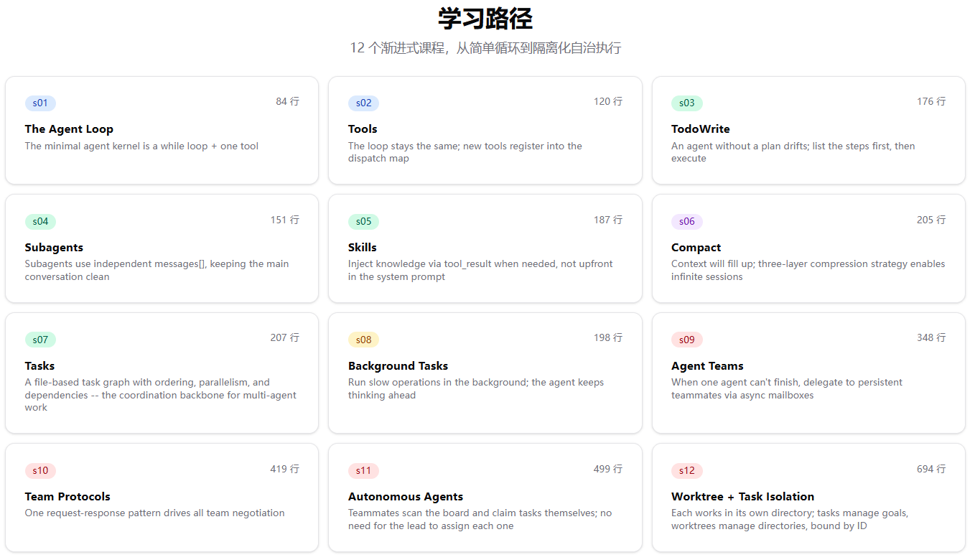The height and width of the screenshot is (560, 975).
Task: Click the s05 green badge
Action: tap(363, 222)
